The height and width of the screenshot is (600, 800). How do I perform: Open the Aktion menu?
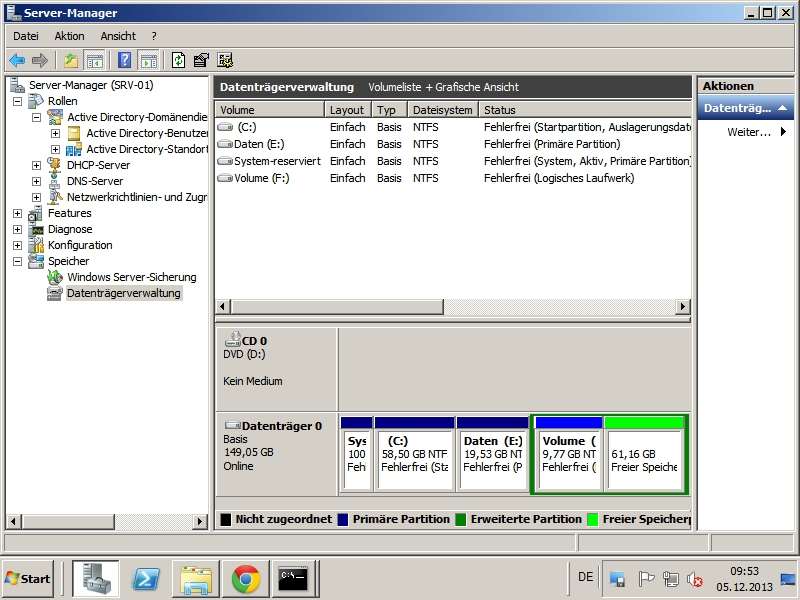click(x=69, y=36)
